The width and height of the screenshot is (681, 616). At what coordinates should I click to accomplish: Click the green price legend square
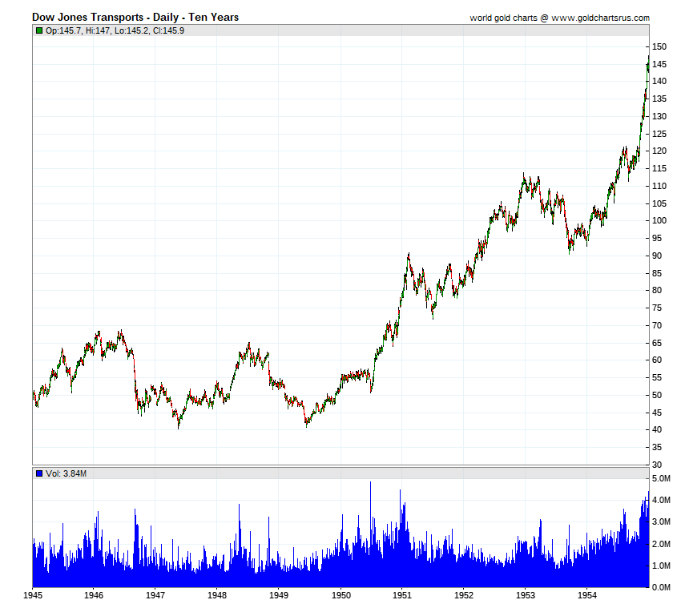click(39, 30)
